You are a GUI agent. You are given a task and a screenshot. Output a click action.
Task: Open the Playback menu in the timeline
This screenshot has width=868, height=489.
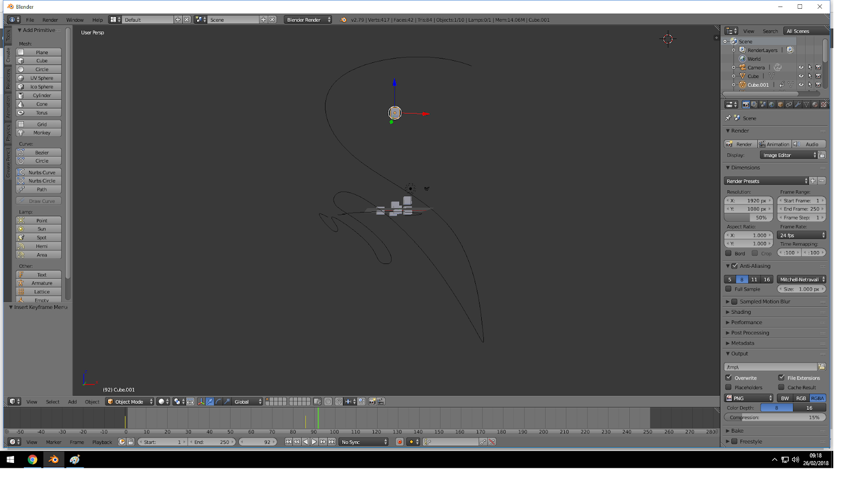tap(102, 442)
